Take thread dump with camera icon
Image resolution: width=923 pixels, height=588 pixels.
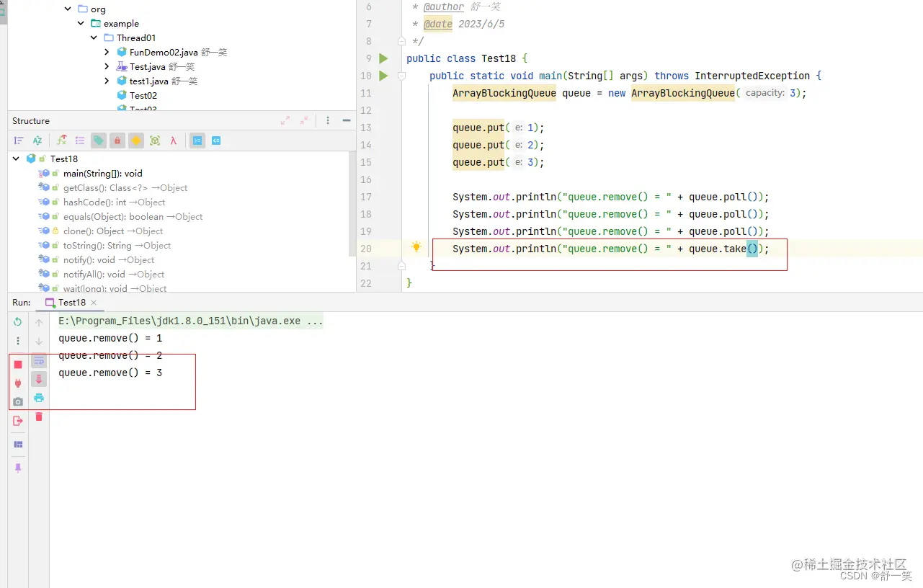[x=18, y=402]
